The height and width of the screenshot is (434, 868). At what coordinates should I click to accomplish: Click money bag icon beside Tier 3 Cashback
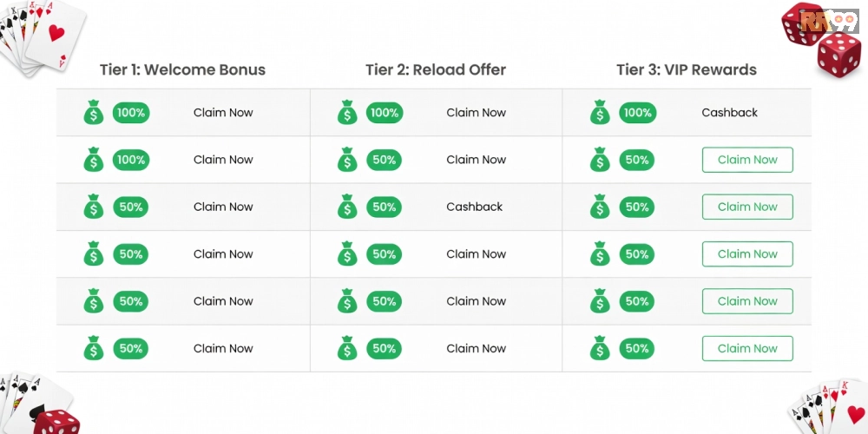click(x=600, y=113)
